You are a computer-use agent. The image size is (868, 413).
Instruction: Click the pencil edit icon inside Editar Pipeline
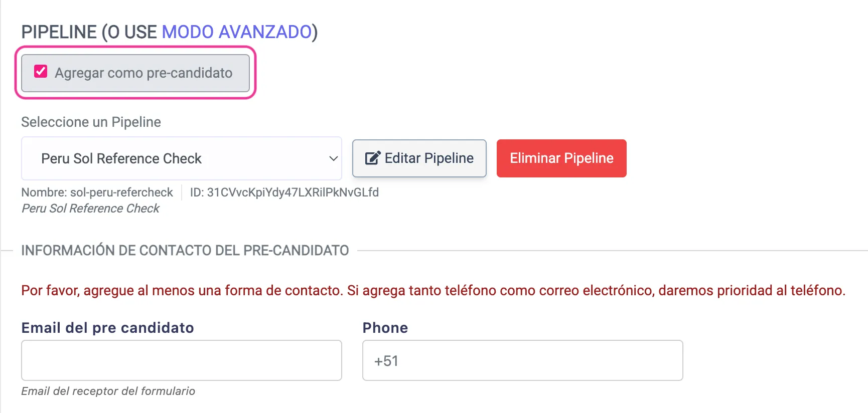pyautogui.click(x=372, y=158)
